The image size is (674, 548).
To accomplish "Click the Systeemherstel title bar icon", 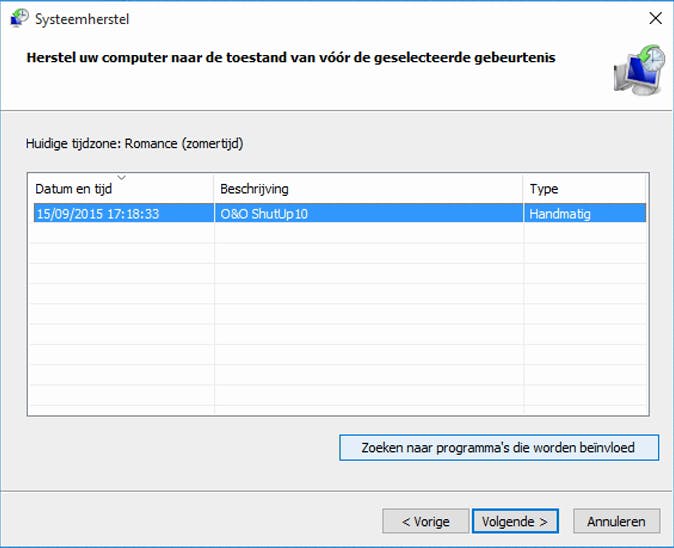I will 19,19.
